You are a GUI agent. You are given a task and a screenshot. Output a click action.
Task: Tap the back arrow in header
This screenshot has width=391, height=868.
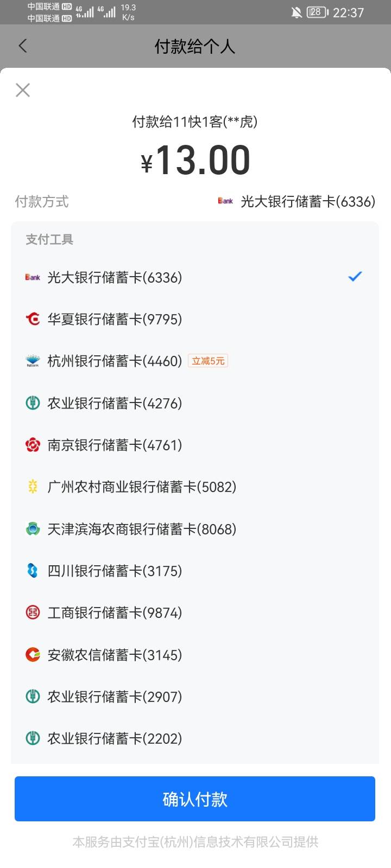(x=23, y=46)
